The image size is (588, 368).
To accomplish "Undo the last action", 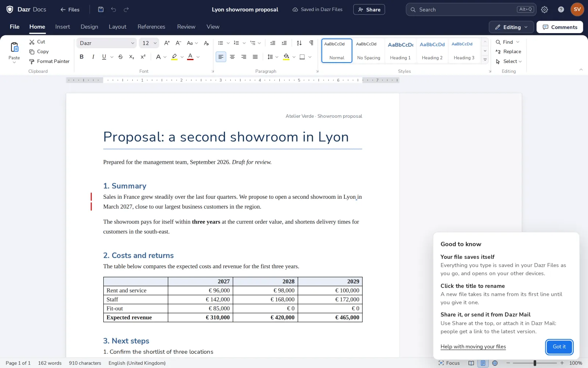I will (x=114, y=10).
